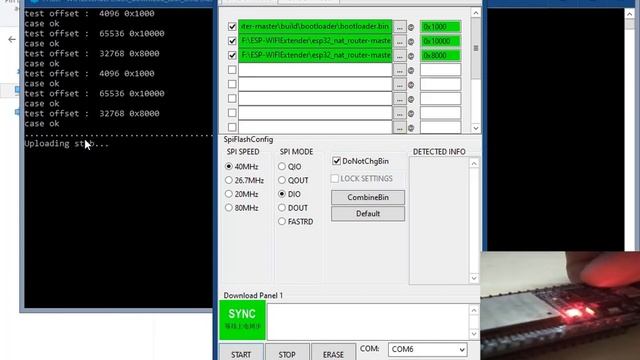
Task: Choose QIO SPI mode
Action: [282, 167]
